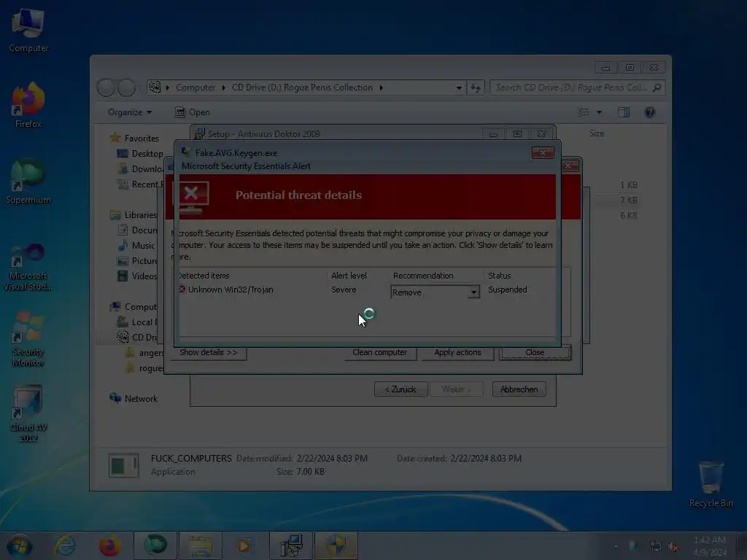Click the Clean computer button
This screenshot has height=560, width=747.
(x=379, y=352)
